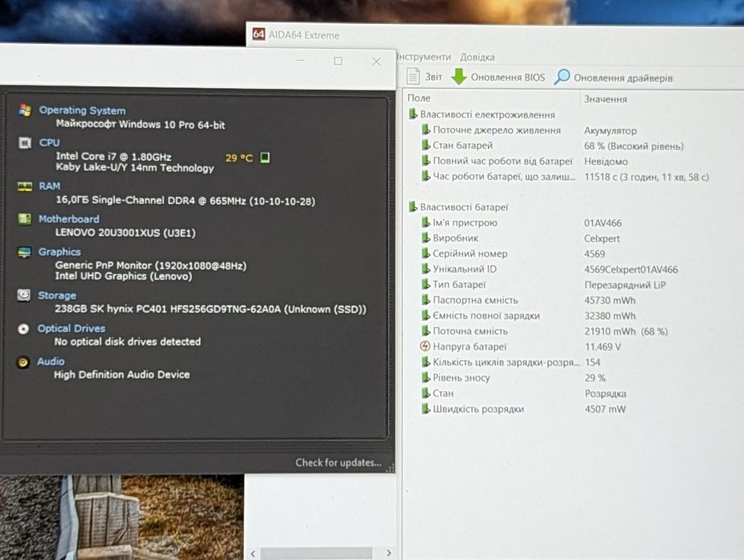Minimize the Speccy window

[x=300, y=60]
